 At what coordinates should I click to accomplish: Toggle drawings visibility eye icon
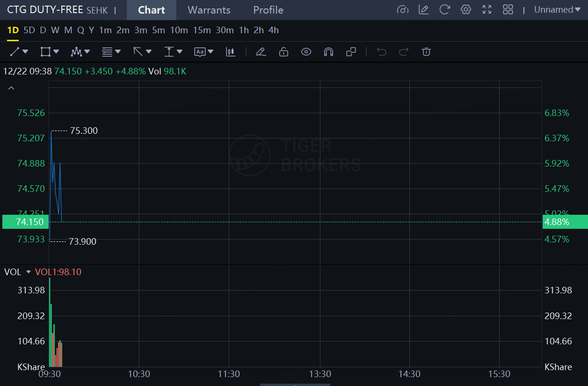(306, 52)
